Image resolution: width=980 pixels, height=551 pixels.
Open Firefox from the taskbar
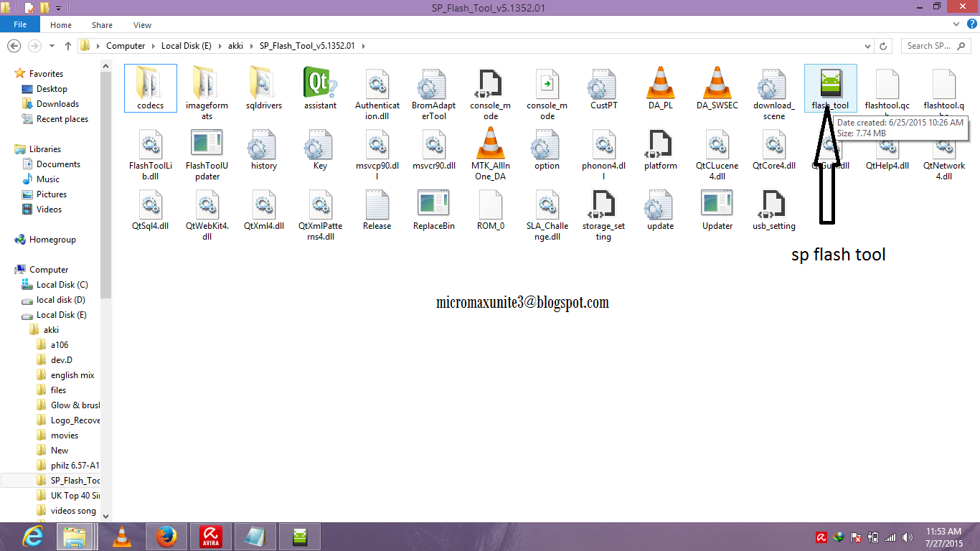(x=166, y=537)
